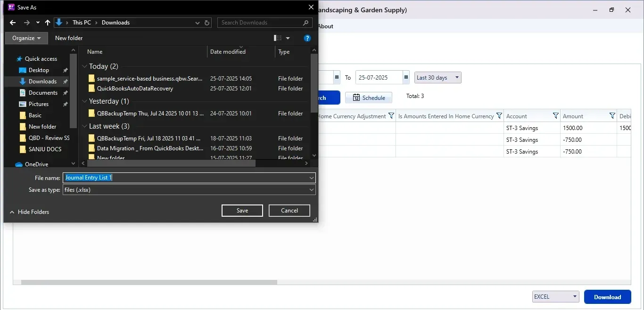Open the view options dropdown arrow
Image resolution: width=644 pixels, height=310 pixels.
288,38
